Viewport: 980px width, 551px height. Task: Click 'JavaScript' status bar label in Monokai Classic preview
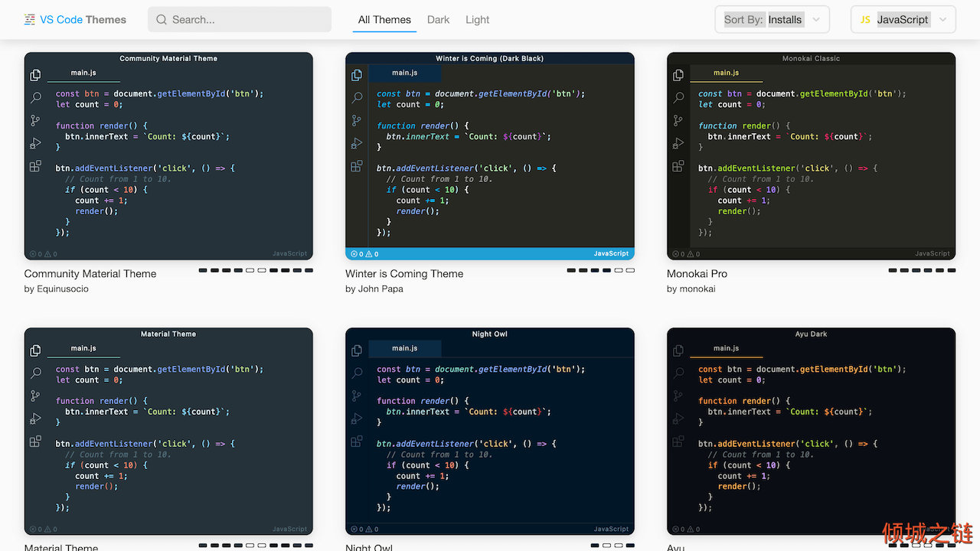(x=933, y=254)
